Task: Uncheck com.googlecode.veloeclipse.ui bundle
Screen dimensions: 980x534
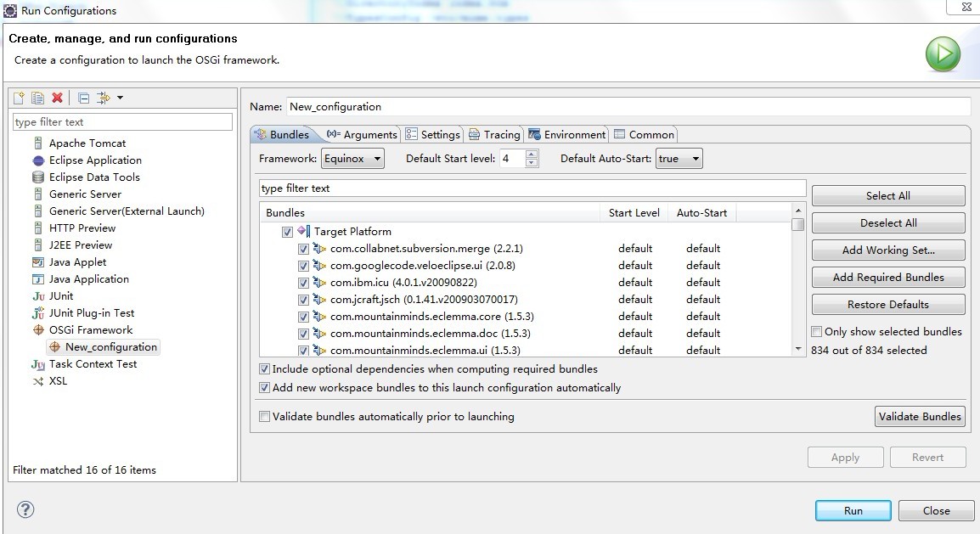Action: tap(303, 266)
